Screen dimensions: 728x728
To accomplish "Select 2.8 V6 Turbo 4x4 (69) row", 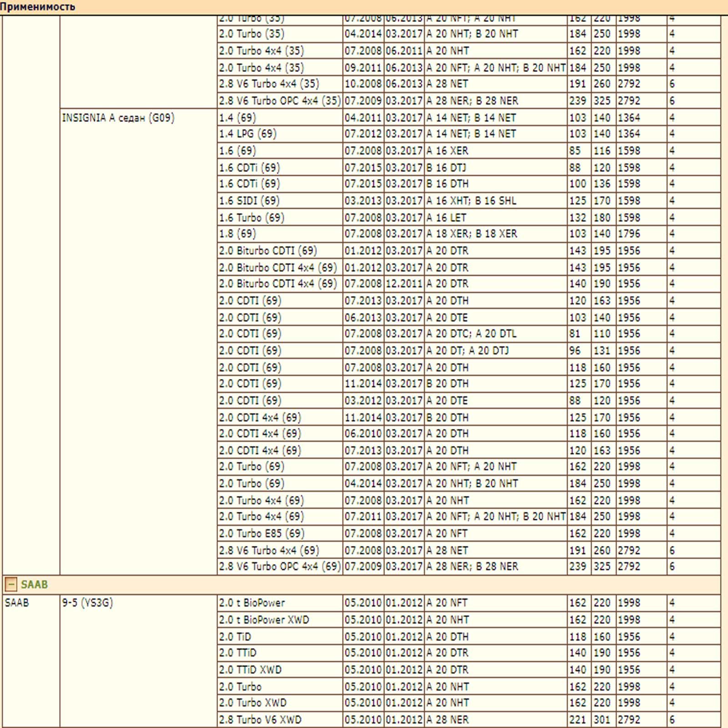I will click(x=469, y=550).
